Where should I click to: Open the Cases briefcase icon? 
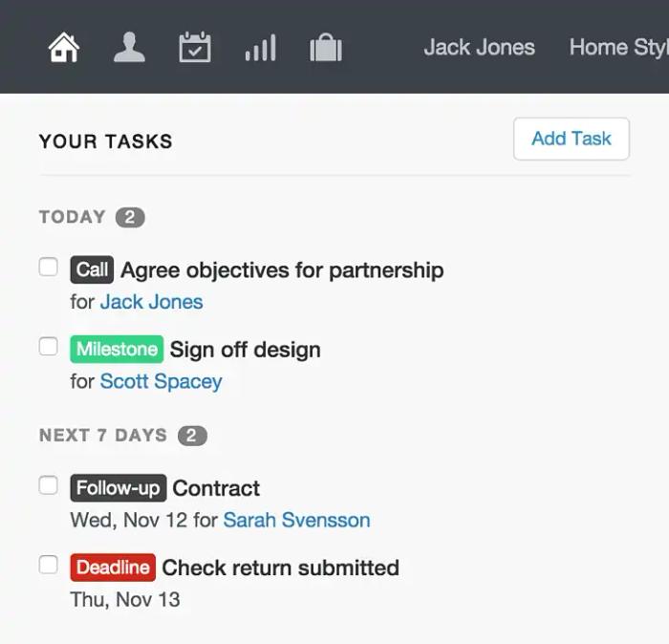click(x=326, y=48)
